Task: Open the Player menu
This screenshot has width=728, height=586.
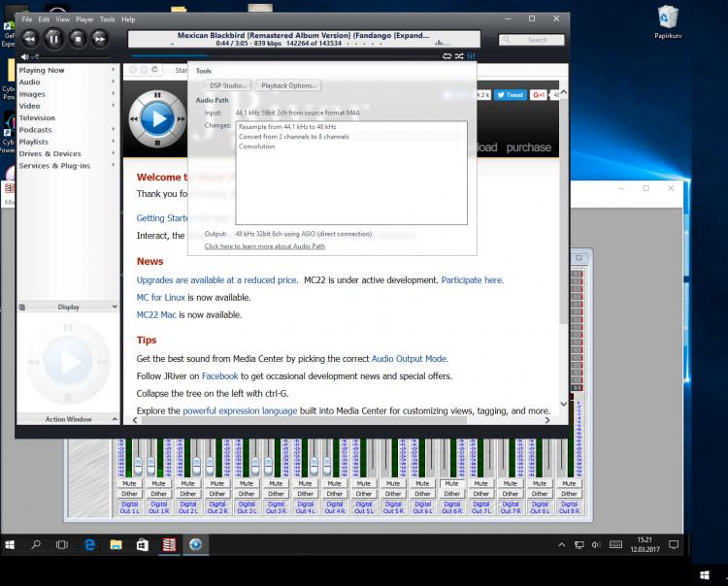Action: (84, 19)
